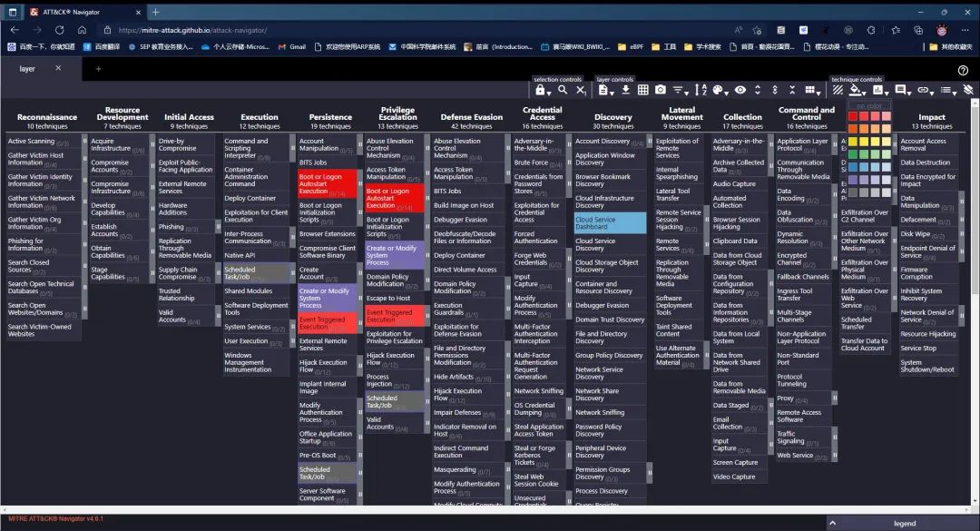Image resolution: width=980 pixels, height=531 pixels.
Task: Select the Windows Management Instrumentation technique
Action: click(256, 363)
